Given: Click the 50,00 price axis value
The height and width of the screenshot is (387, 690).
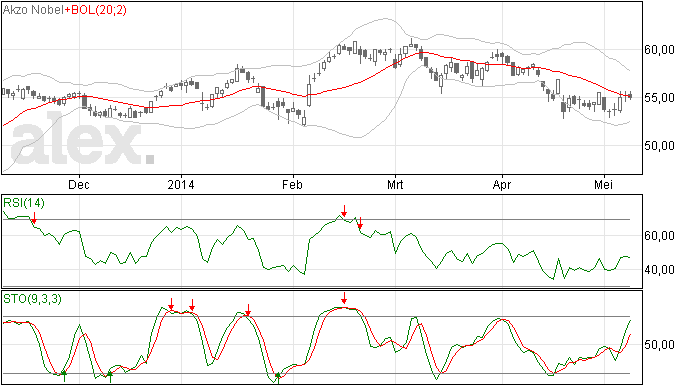Looking at the screenshot, I should (660, 146).
